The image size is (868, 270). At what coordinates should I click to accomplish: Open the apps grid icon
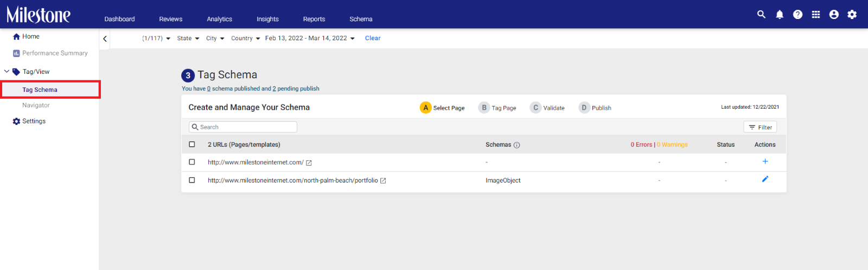tap(816, 15)
